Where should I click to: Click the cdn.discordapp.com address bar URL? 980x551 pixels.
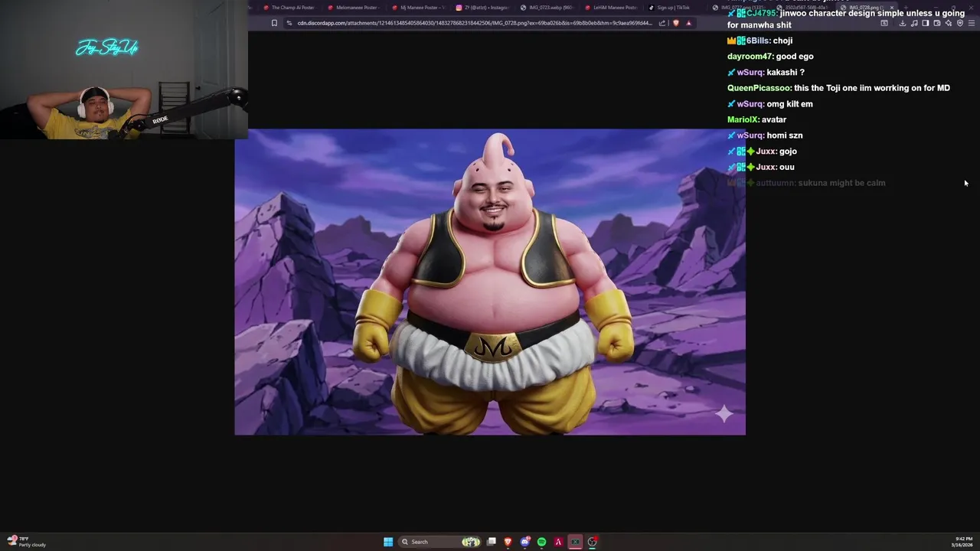click(475, 23)
